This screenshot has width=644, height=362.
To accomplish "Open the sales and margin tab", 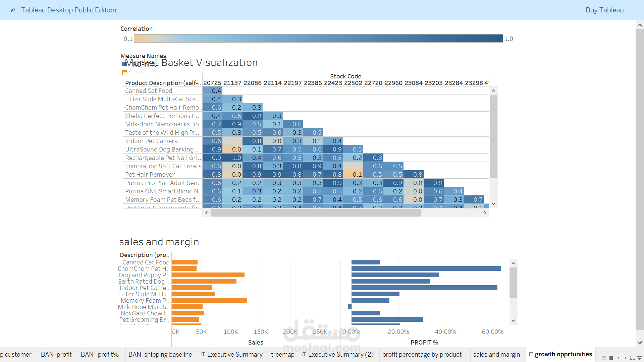I will (x=497, y=355).
